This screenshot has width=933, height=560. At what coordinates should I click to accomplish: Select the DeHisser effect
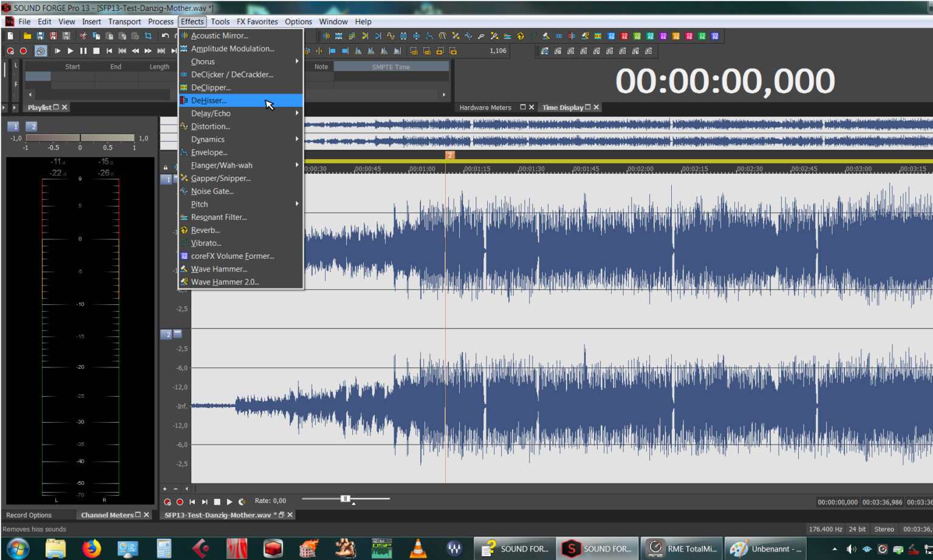point(241,100)
